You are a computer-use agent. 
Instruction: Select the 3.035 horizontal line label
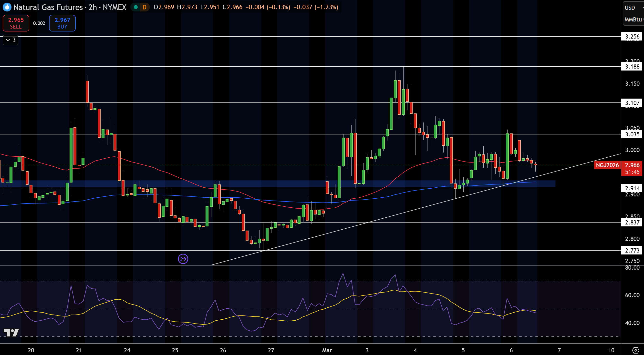tap(632, 134)
